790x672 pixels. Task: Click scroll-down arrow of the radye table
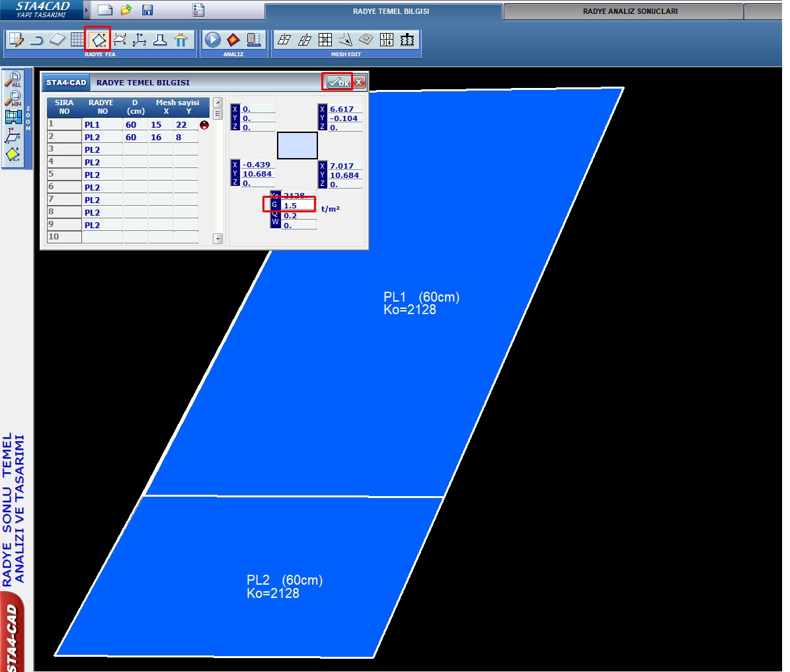tap(217, 239)
